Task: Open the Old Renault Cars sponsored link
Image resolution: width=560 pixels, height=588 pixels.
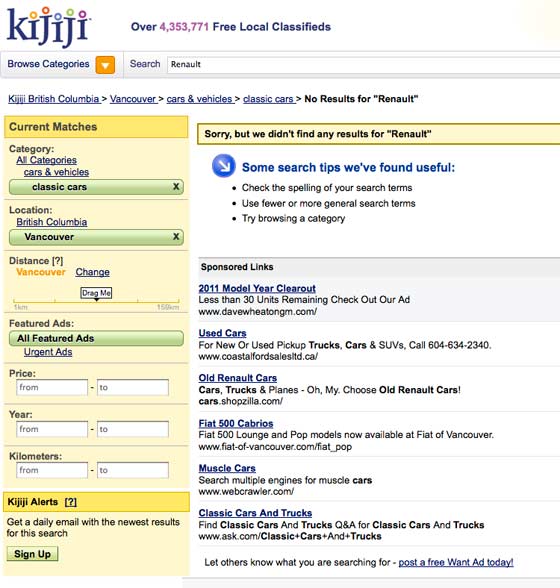Action: 238,378
